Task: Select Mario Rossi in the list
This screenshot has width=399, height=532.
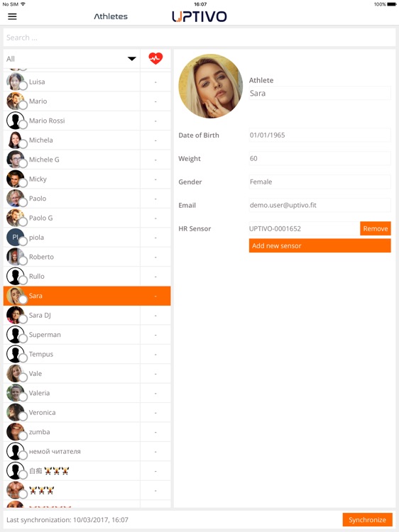Action: click(87, 121)
